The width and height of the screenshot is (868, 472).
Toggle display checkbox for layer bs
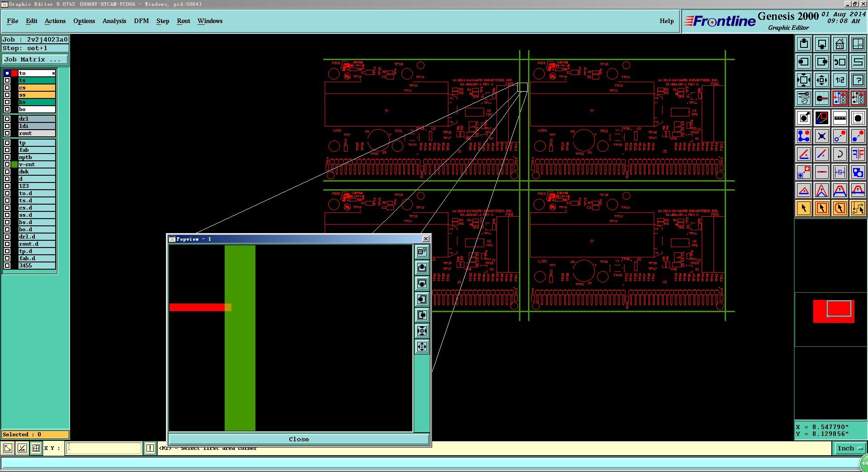click(7, 102)
